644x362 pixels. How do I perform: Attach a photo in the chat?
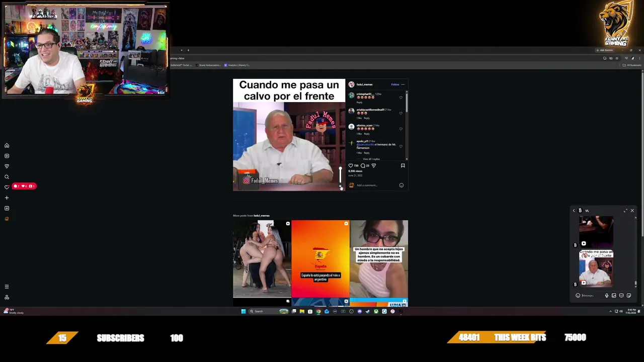coord(614,296)
